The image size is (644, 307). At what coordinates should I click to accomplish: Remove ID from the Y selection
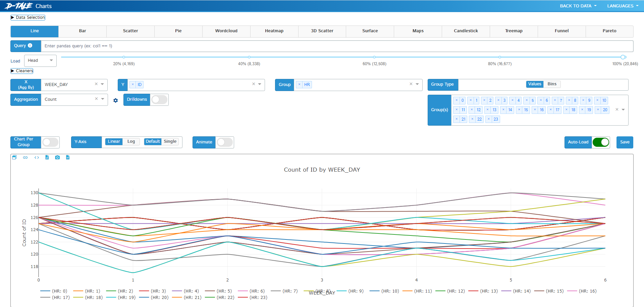(133, 85)
